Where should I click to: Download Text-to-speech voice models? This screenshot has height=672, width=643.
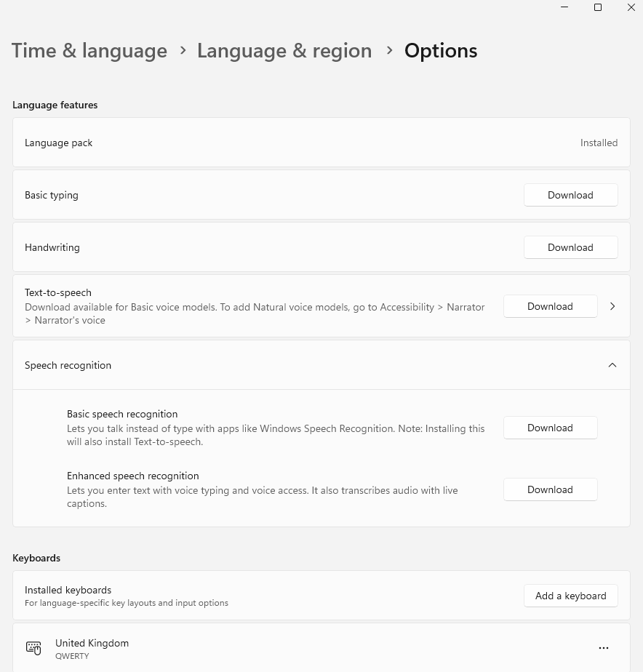click(x=550, y=306)
